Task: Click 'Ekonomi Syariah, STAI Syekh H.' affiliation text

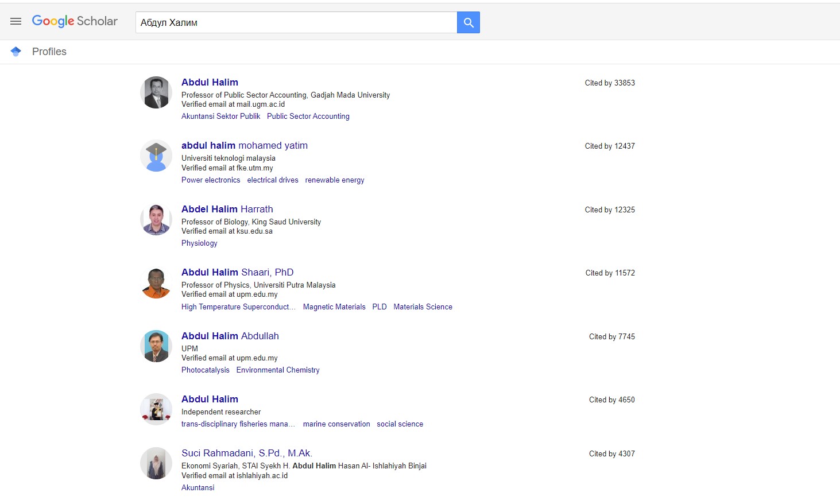Action: 235,466
